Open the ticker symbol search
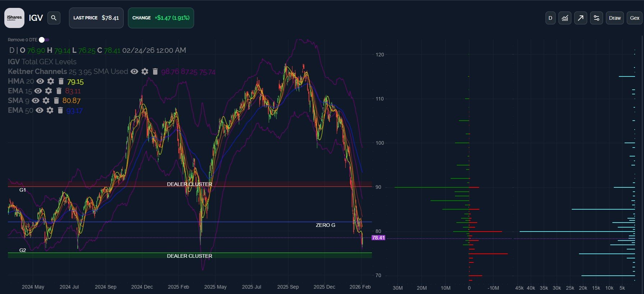This screenshot has height=294, width=644. 54,18
